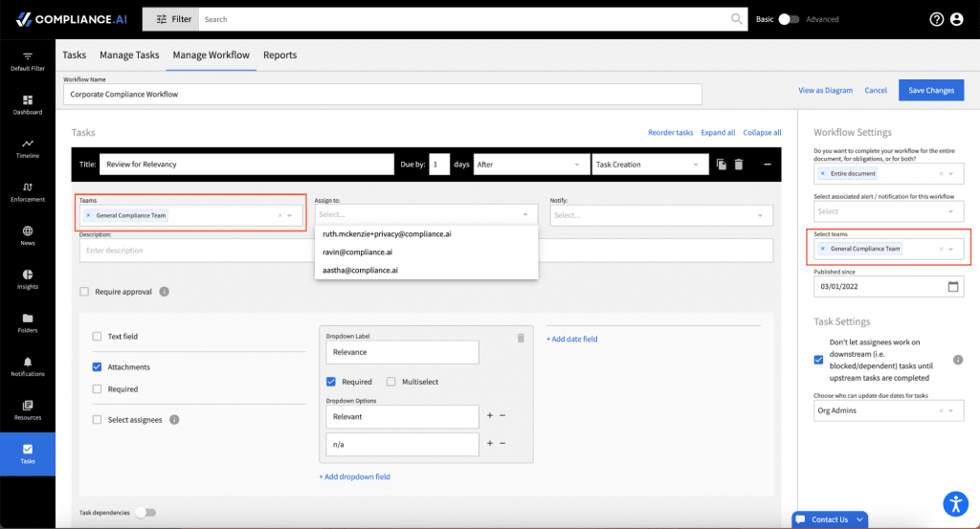Screen dimensions: 980x529
Task: Uncheck downstream tasks restriction checkbox
Action: point(819,360)
